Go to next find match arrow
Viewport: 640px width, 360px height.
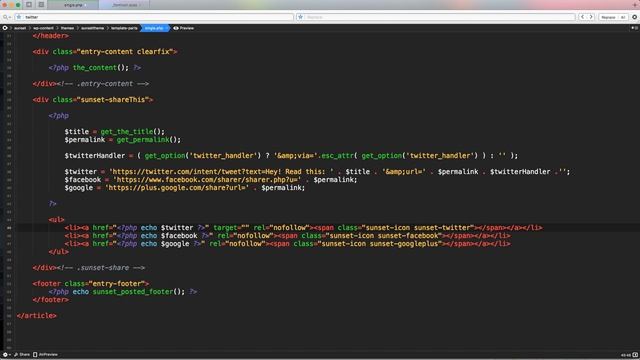pos(591,17)
